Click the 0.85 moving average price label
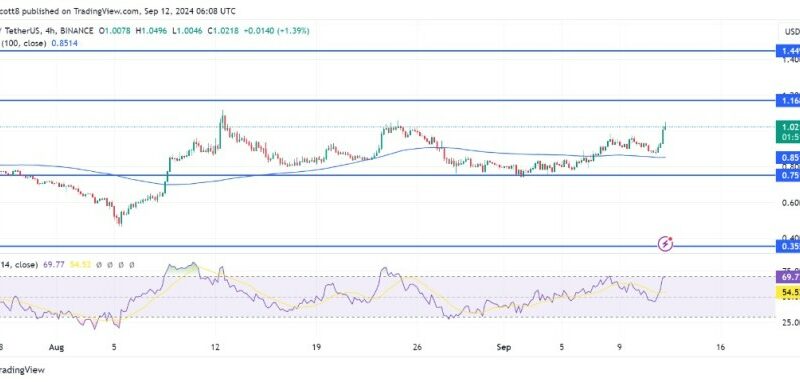The image size is (800, 382). 787,157
